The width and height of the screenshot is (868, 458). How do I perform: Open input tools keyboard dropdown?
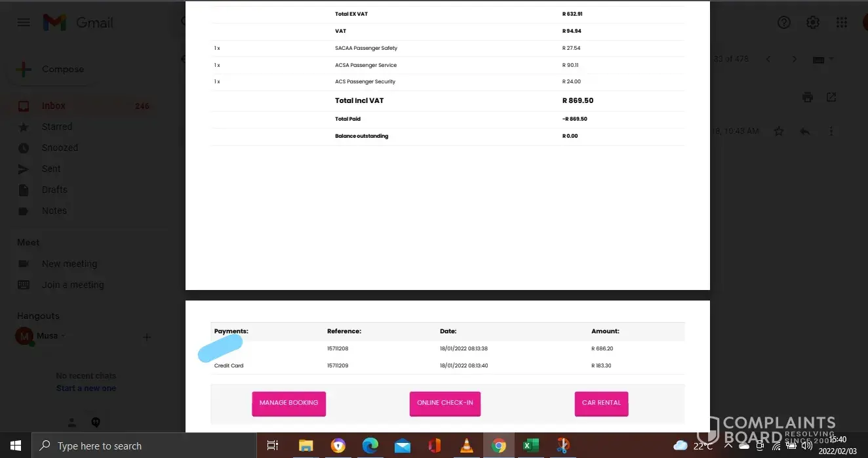click(823, 59)
